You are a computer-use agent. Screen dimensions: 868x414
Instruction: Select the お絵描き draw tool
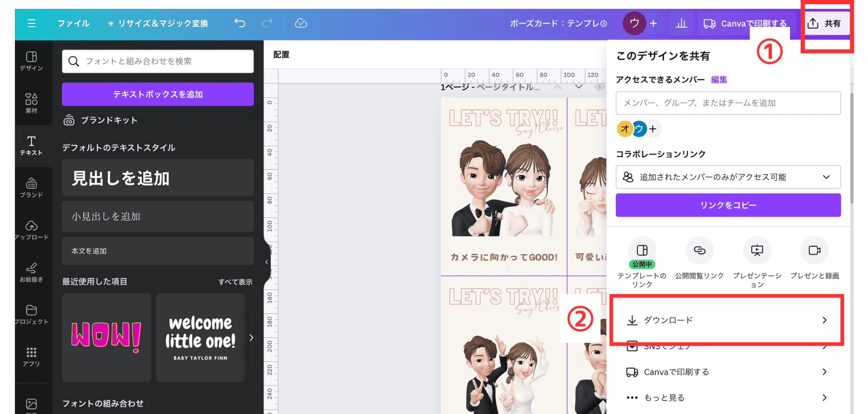(x=31, y=272)
